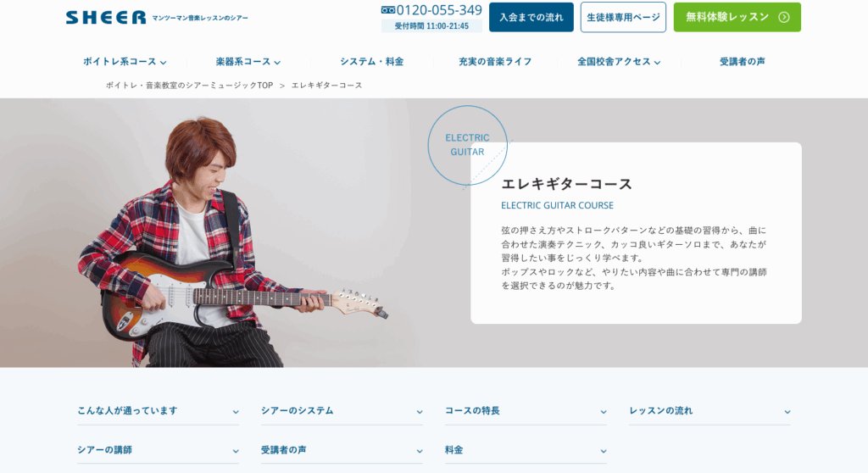Click the ボイトレ・音楽教室のシアーミュージックTOP breadcrumb
This screenshot has width=868, height=473.
pos(189,86)
